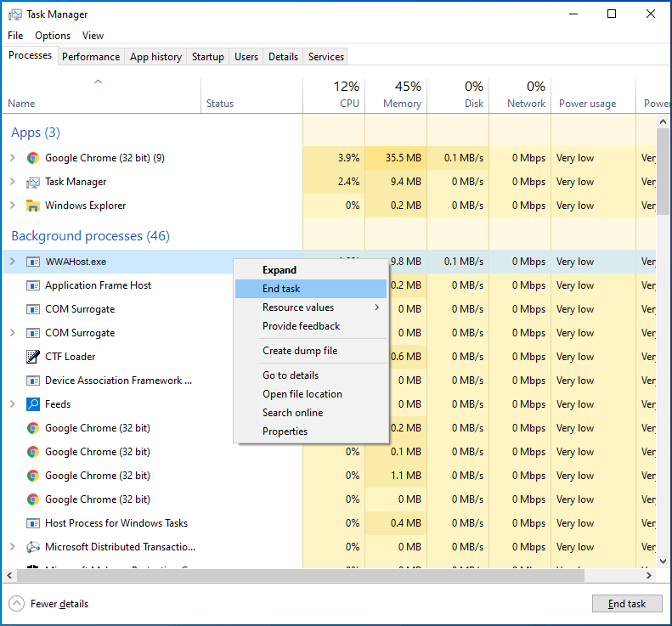Click the Microsoft Distributed Transaction icon
This screenshot has width=672, height=626.
click(33, 547)
